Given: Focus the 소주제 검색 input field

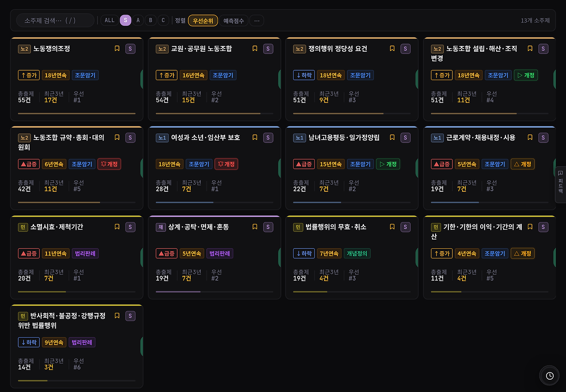Looking at the screenshot, I should pos(55,20).
